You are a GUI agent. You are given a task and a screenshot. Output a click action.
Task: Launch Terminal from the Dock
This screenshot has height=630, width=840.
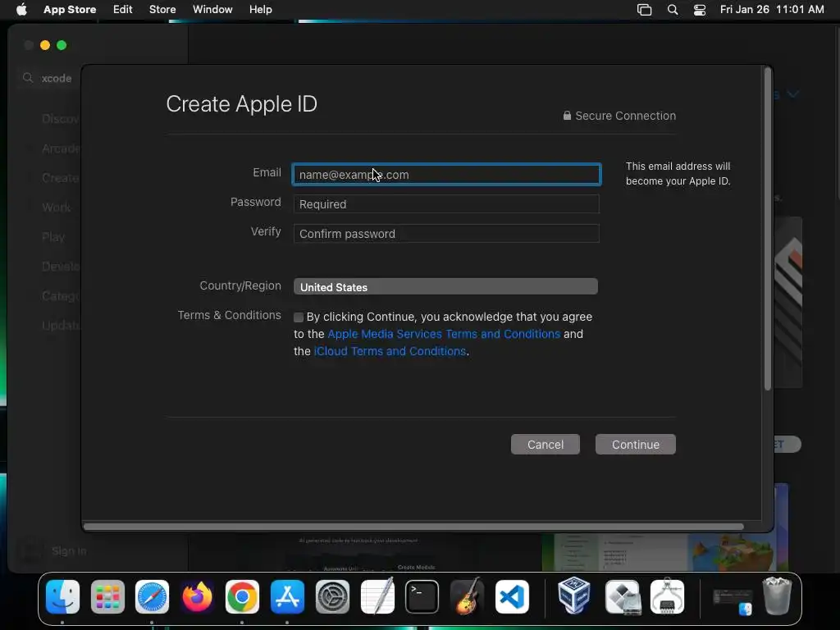422,597
